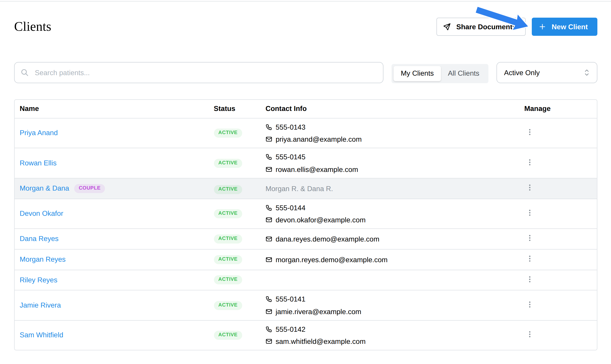Open Riley Reyes client profile

[x=39, y=280]
